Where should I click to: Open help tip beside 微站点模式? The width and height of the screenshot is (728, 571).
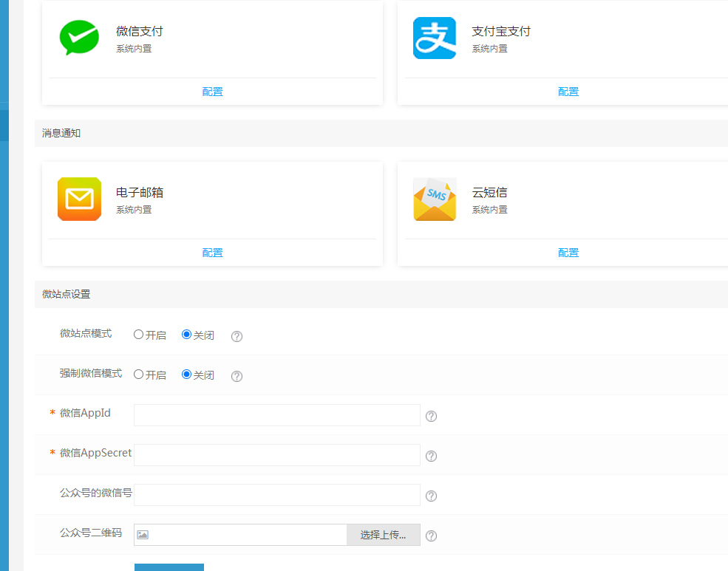point(237,336)
